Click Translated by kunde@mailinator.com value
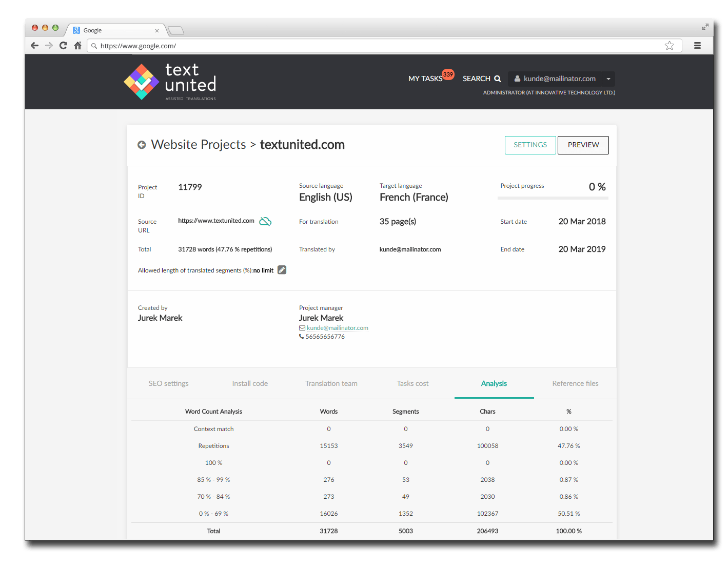Image resolution: width=728 pixels, height=566 pixels. pos(410,249)
